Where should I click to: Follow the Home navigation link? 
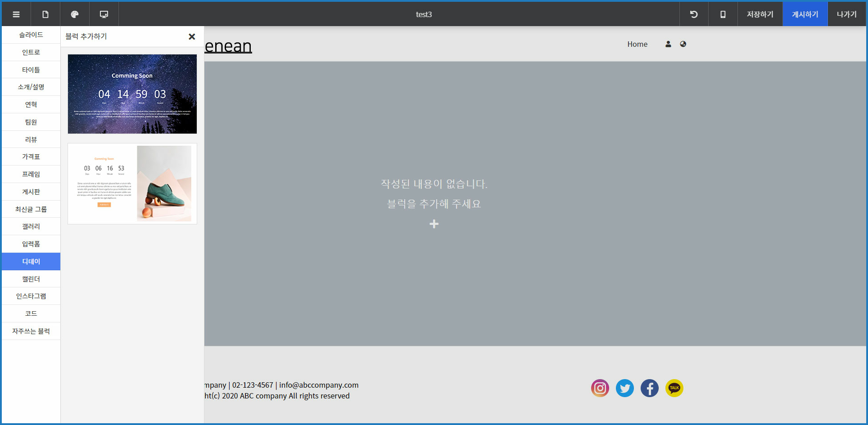pos(637,44)
